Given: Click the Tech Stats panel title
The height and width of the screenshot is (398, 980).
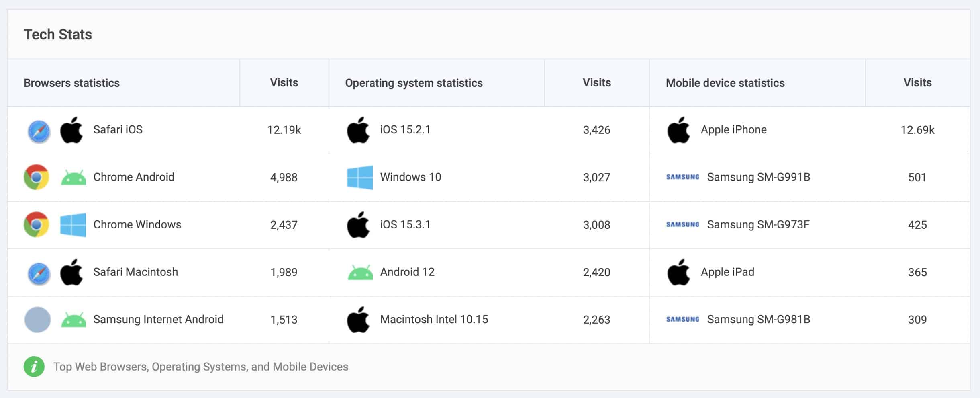Looking at the screenshot, I should [x=58, y=35].
